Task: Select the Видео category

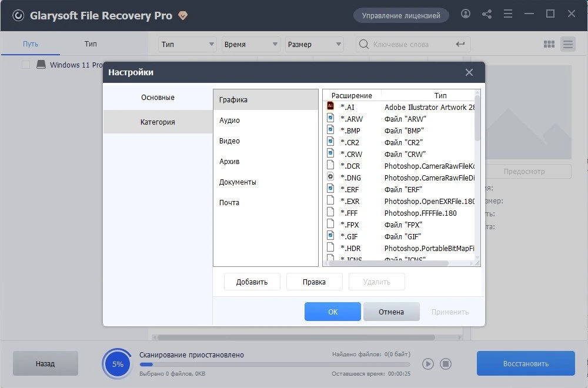Action: (x=266, y=141)
